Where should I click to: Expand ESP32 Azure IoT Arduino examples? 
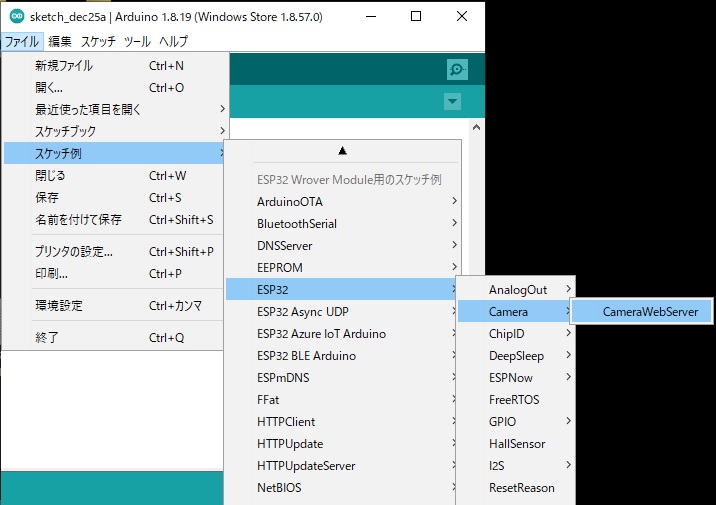[x=341, y=334]
